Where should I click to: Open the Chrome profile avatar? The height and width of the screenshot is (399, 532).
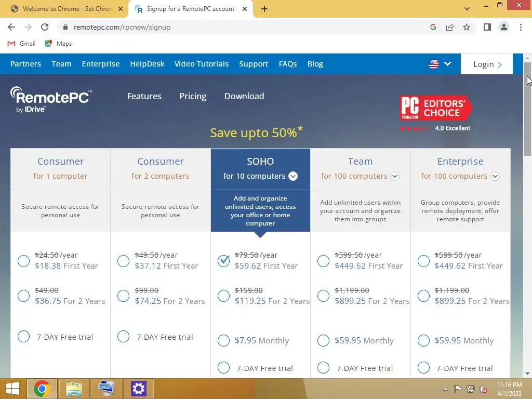(x=504, y=27)
